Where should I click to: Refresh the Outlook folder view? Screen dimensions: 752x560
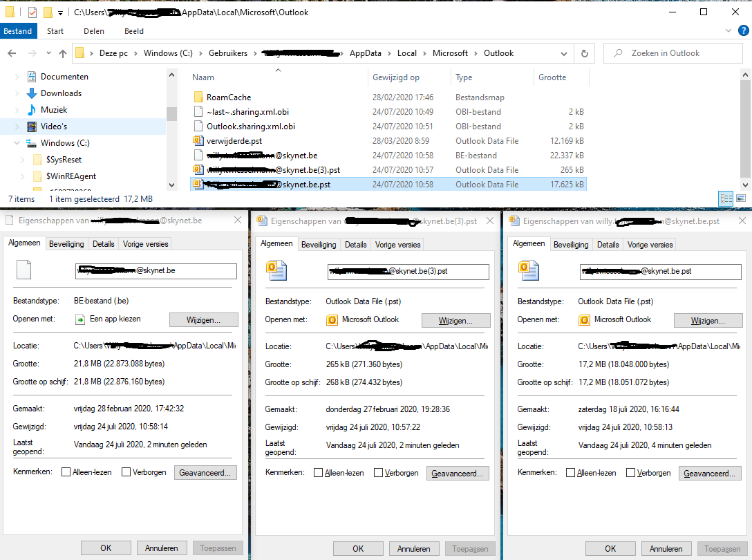tap(585, 53)
